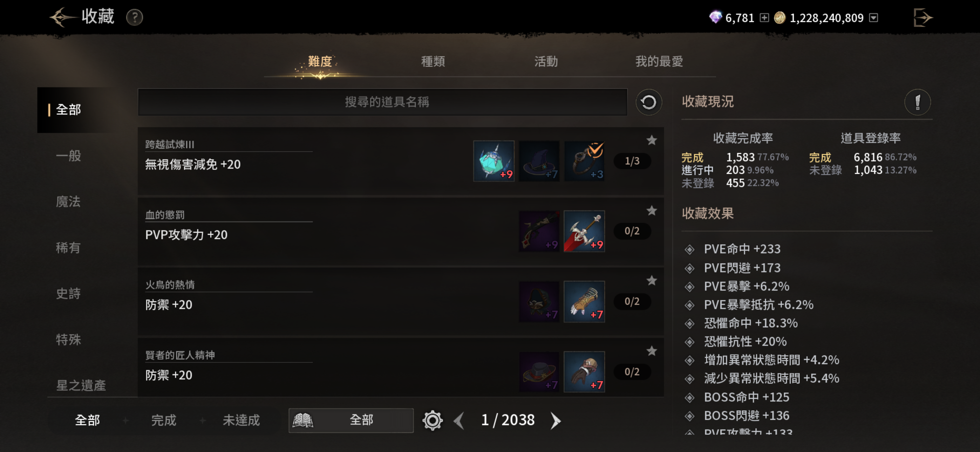
Task: Open the 收藏現況 exclamation info icon
Action: [x=917, y=102]
